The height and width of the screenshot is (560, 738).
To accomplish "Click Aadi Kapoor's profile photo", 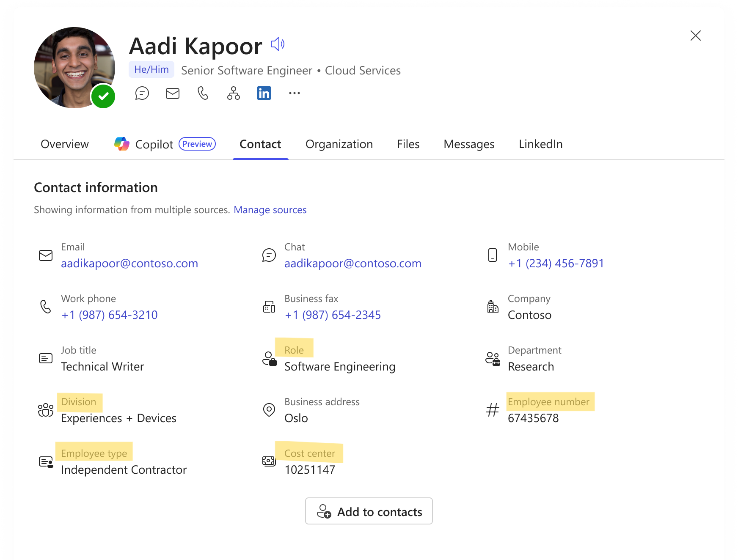I will tap(74, 68).
